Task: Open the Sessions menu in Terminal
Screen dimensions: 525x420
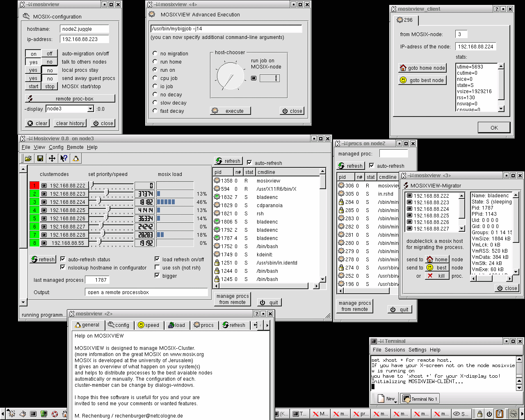Action: click(395, 350)
